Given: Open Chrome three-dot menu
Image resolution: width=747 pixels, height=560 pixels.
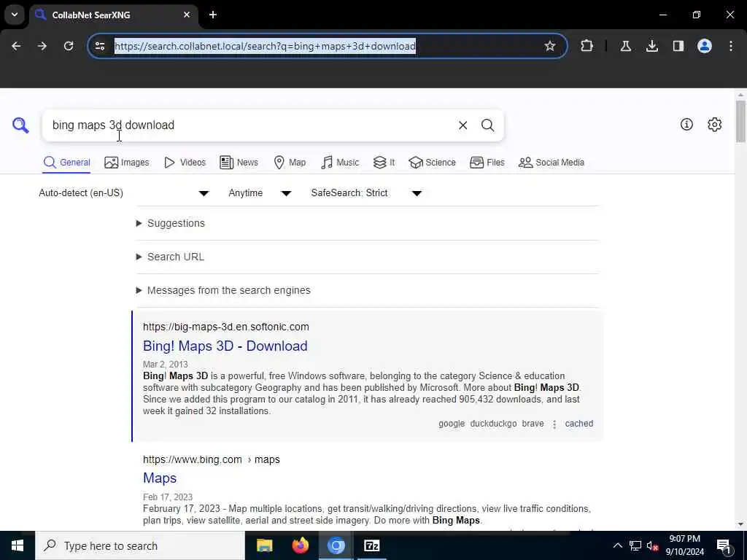Looking at the screenshot, I should tap(731, 46).
